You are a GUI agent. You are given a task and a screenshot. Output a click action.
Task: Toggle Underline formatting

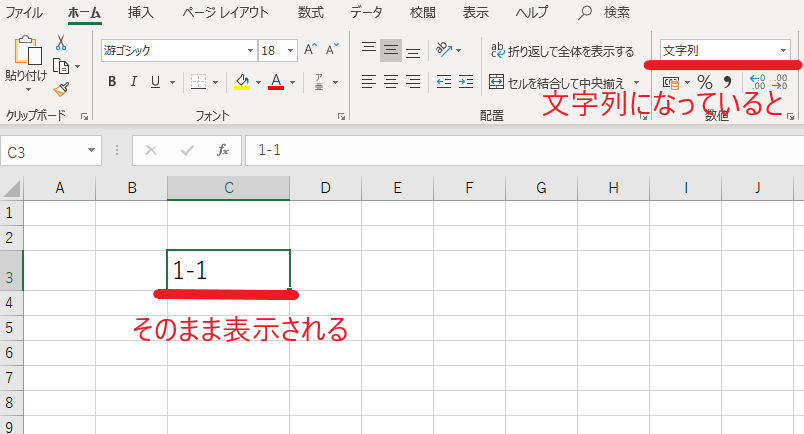coord(155,82)
